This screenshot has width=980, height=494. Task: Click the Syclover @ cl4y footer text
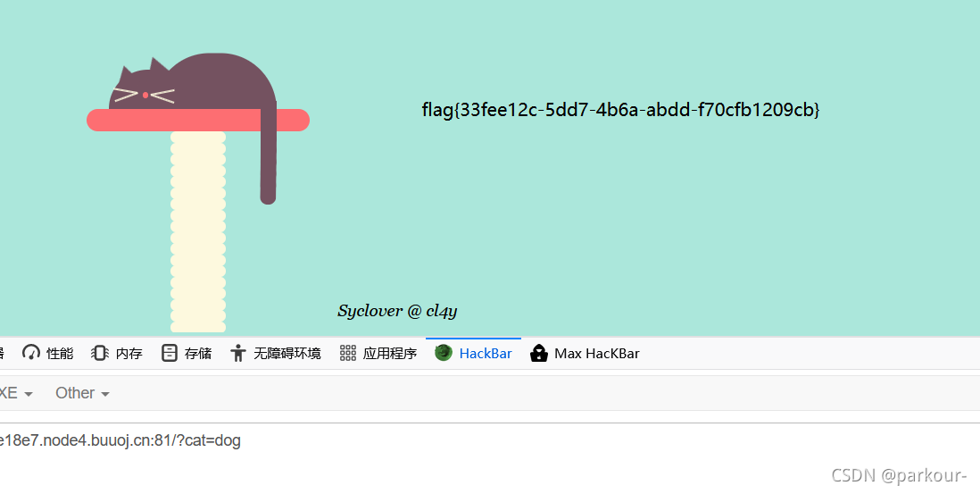point(397,311)
